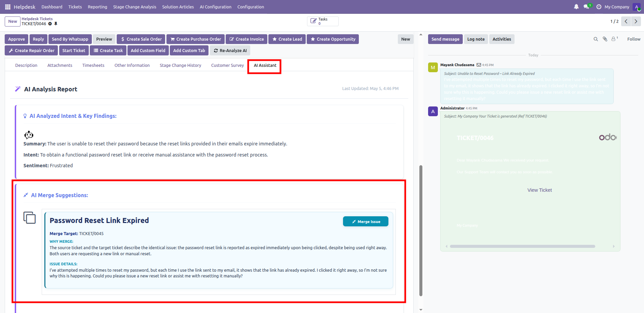This screenshot has height=313, width=644.
Task: Switch to the Timesheets tab
Action: (x=93, y=65)
